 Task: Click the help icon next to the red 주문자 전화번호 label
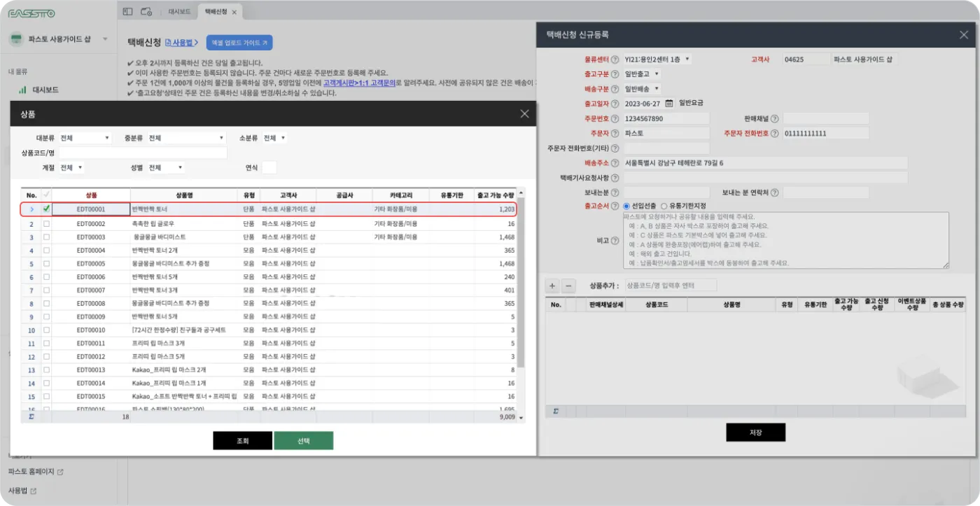click(774, 134)
